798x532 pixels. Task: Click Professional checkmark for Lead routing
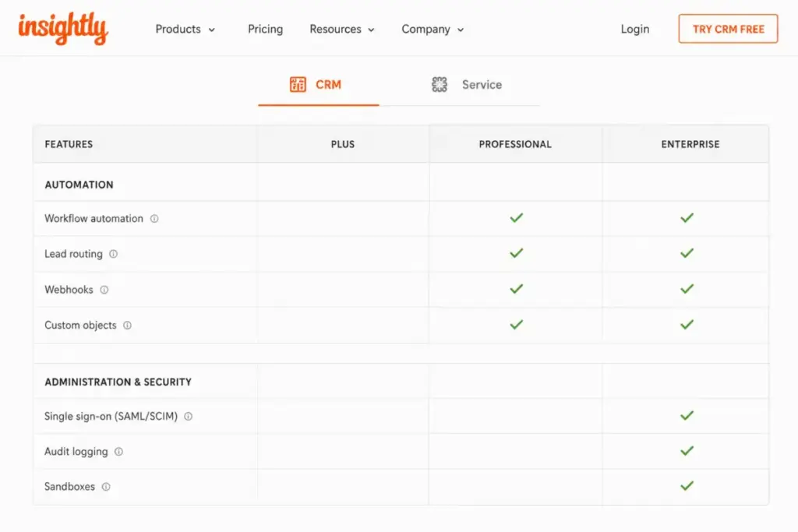517,253
